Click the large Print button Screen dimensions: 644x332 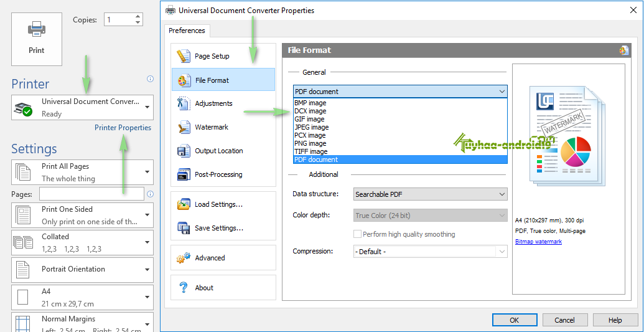[x=37, y=39]
